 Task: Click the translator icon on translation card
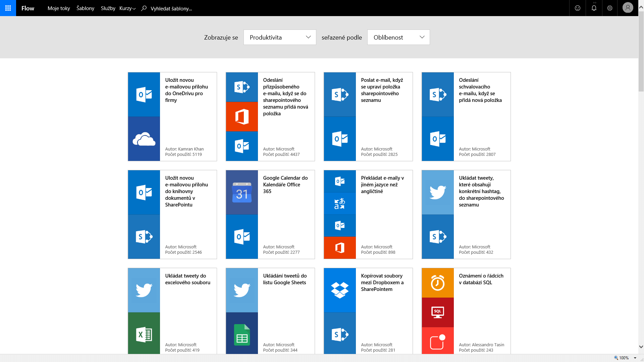click(340, 203)
